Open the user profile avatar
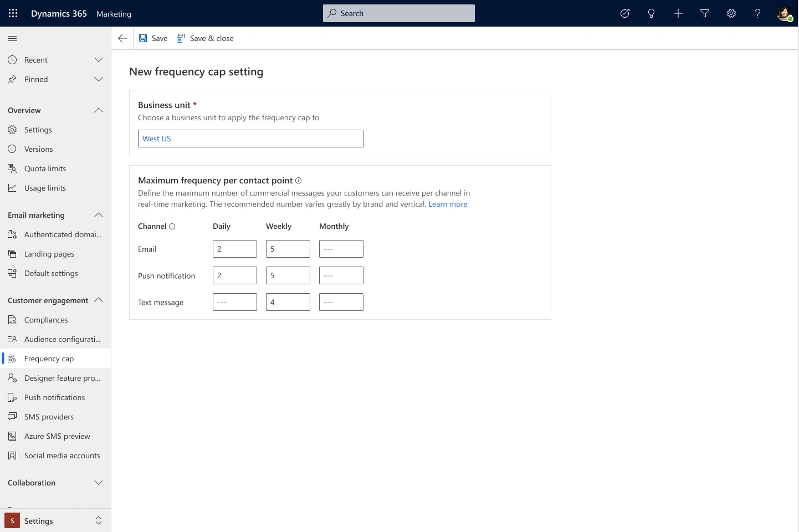The image size is (799, 532). tap(785, 13)
